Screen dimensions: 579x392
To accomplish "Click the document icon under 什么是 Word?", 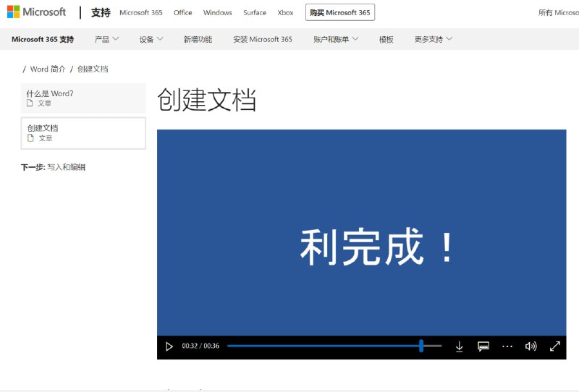I will (30, 103).
